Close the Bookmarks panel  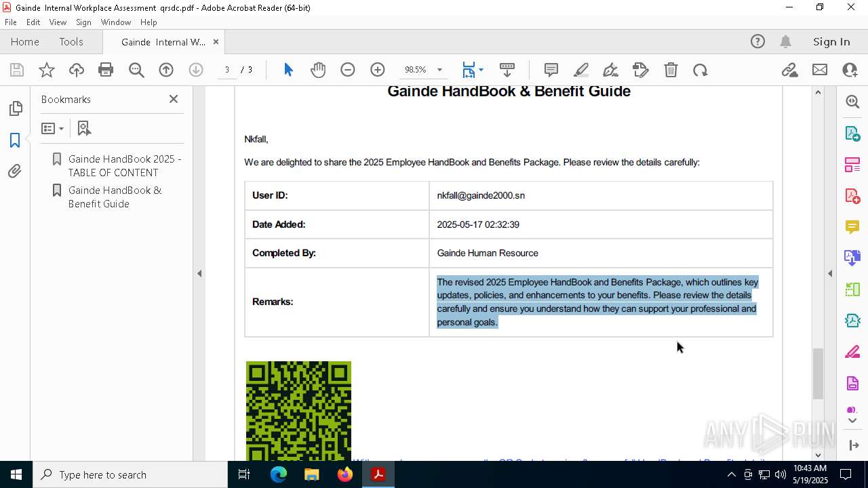point(174,99)
